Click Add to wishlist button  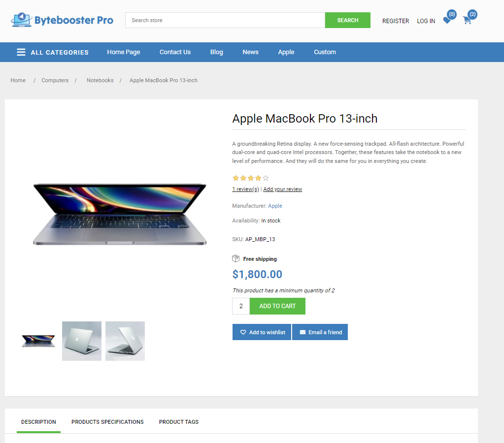262,332
